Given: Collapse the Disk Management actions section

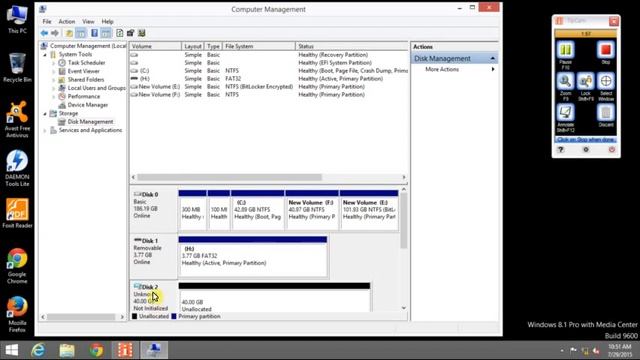Looking at the screenshot, I should point(493,59).
